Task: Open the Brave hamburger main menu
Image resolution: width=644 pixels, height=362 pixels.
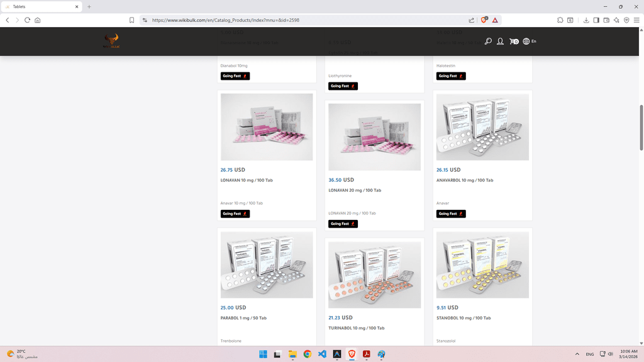Action: (x=636, y=20)
